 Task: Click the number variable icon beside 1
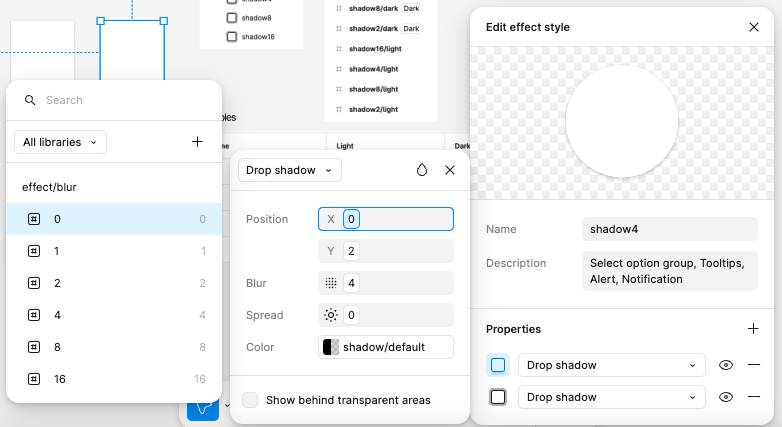(33, 251)
